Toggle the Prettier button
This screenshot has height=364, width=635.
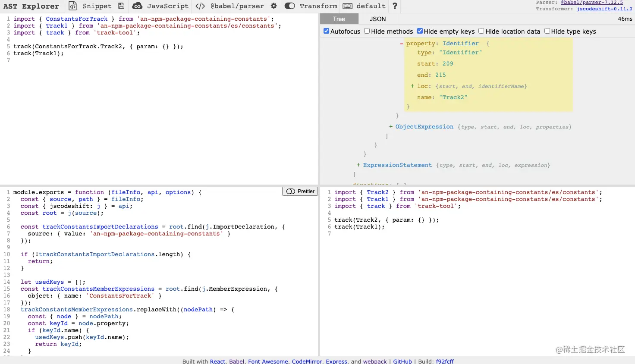coord(300,191)
